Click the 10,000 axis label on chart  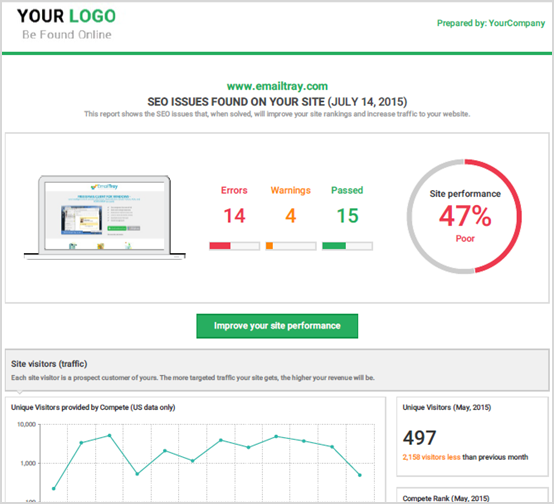click(x=26, y=424)
